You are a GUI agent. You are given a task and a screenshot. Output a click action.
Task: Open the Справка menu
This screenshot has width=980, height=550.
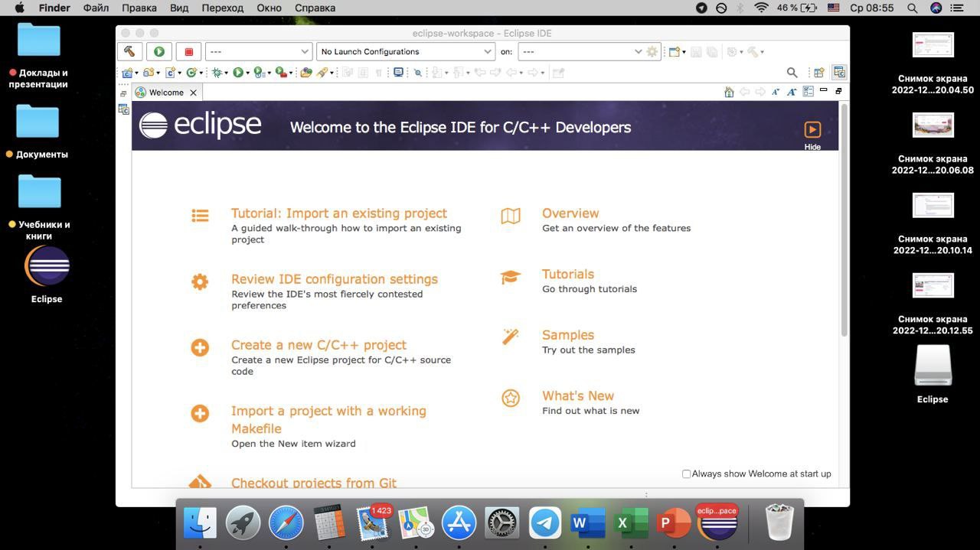[x=315, y=8]
